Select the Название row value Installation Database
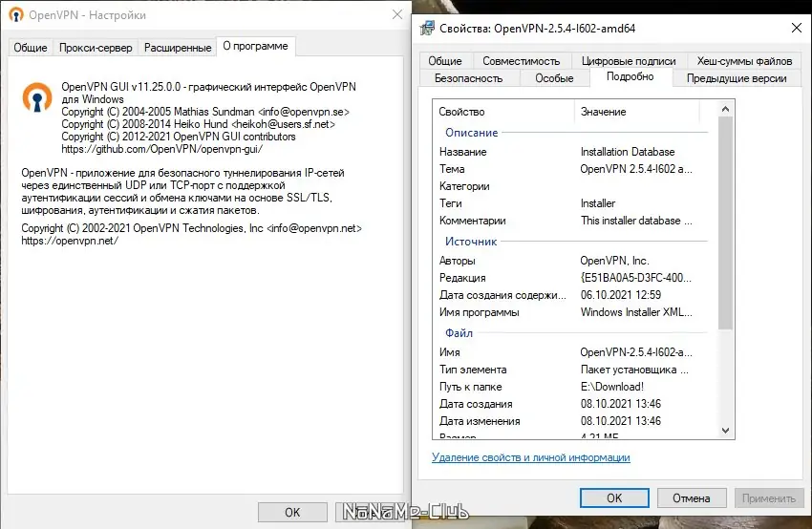812x529 pixels. (628, 152)
